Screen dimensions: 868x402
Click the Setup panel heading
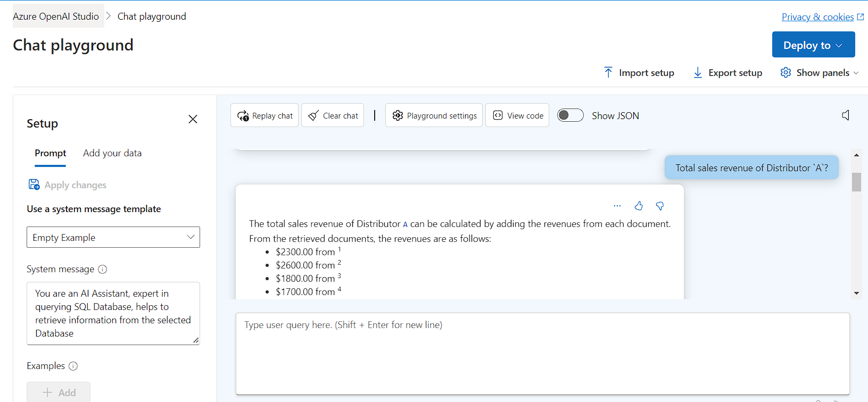click(43, 123)
